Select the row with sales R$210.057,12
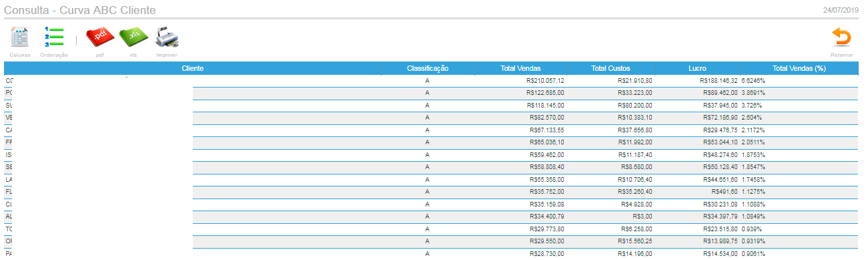868x260 pixels. 431,81
